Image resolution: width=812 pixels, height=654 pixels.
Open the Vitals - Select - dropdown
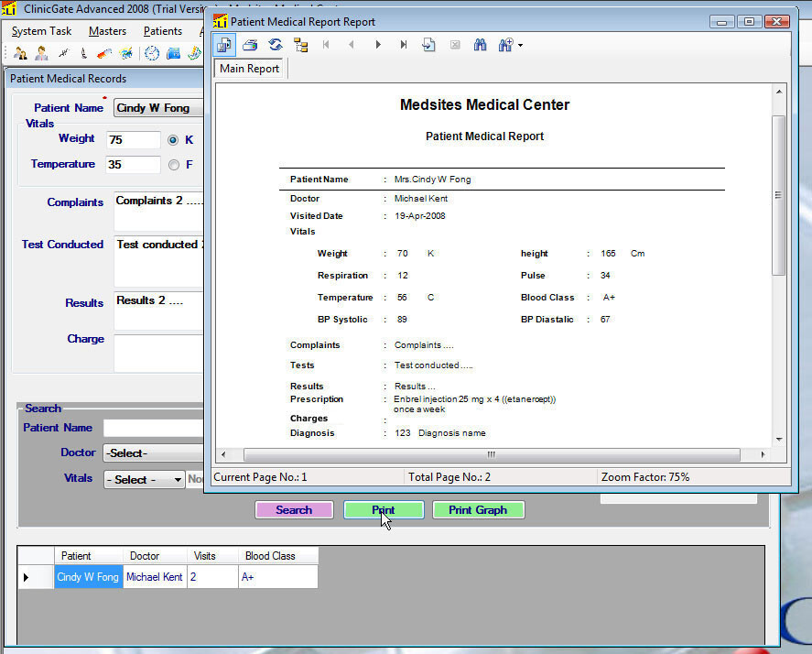(x=145, y=480)
